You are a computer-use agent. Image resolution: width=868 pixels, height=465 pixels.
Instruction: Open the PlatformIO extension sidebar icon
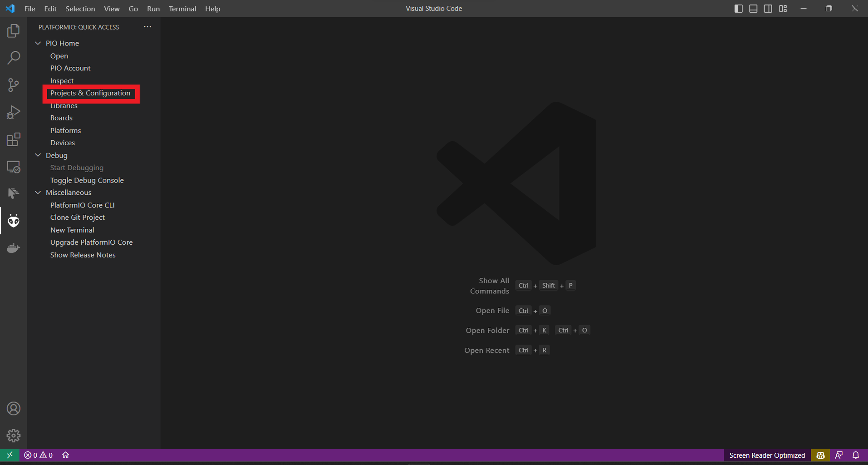point(13,220)
